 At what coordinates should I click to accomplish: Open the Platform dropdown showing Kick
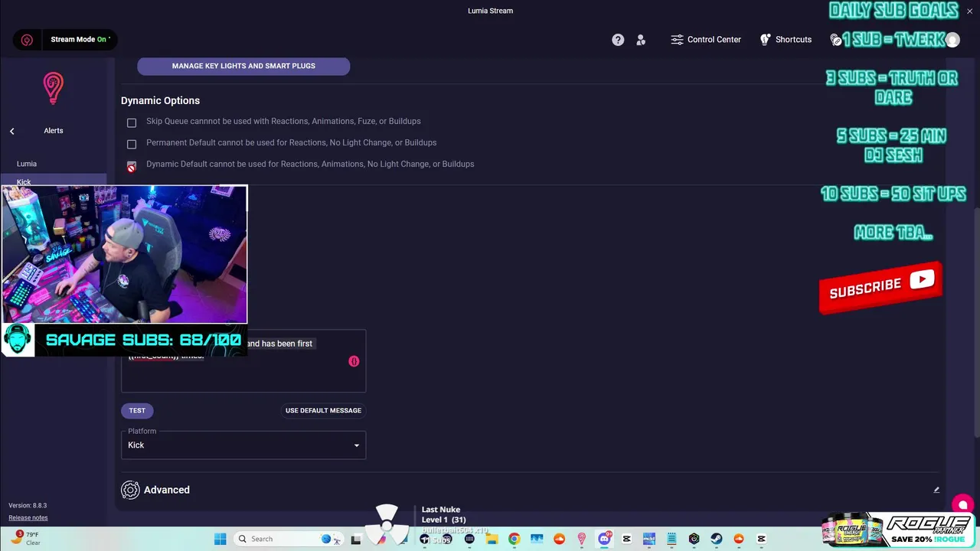click(243, 445)
